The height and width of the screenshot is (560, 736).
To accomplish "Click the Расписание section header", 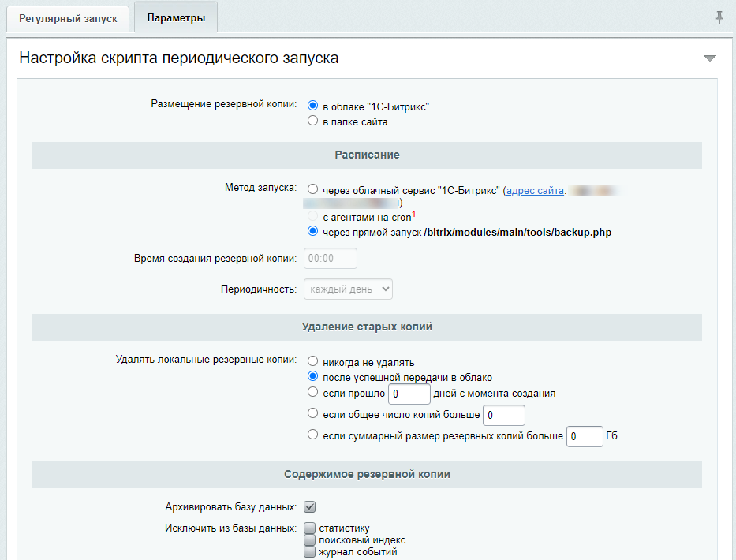I will pyautogui.click(x=367, y=155).
